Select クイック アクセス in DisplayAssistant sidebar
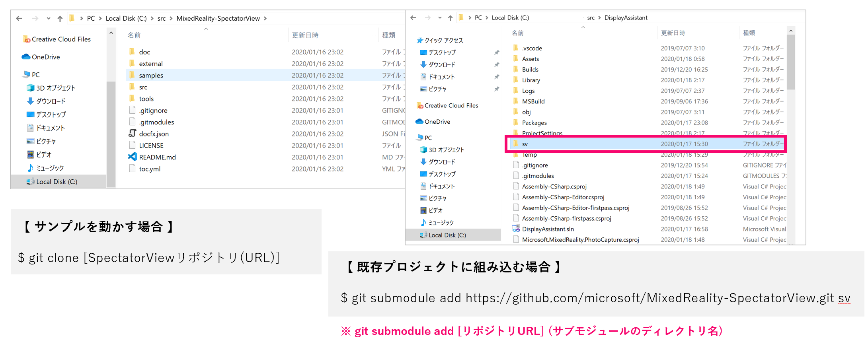Image resolution: width=868 pixels, height=342 pixels. (x=440, y=40)
